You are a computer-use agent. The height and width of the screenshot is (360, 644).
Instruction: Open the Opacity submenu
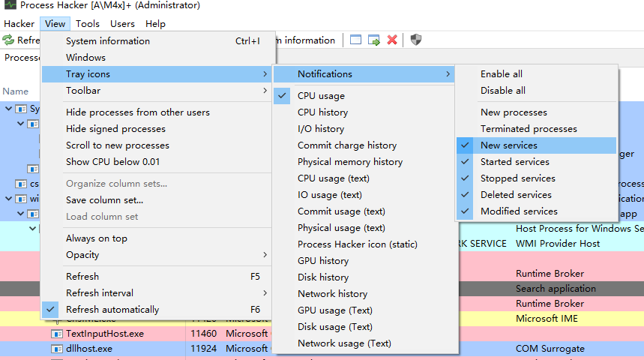pos(157,255)
